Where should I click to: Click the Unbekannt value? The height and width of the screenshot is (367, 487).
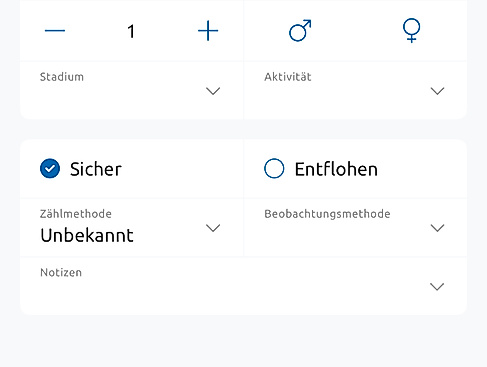tap(87, 235)
